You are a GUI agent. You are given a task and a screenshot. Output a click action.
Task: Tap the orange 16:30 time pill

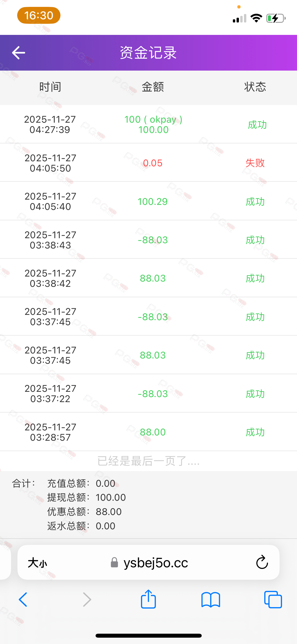tap(39, 15)
